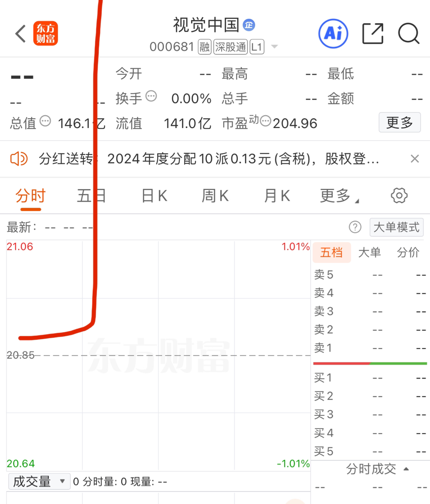Tap the 20.85 previous close label
The height and width of the screenshot is (504, 430).
pos(21,355)
